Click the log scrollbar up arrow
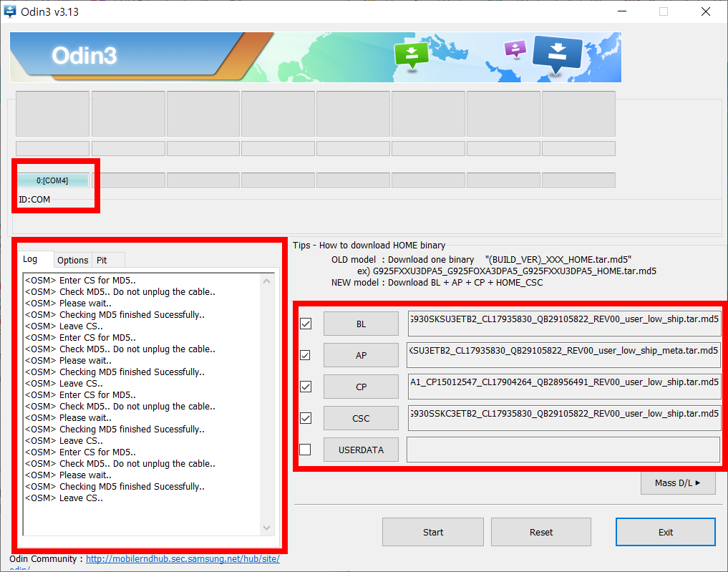The width and height of the screenshot is (728, 572). (266, 281)
